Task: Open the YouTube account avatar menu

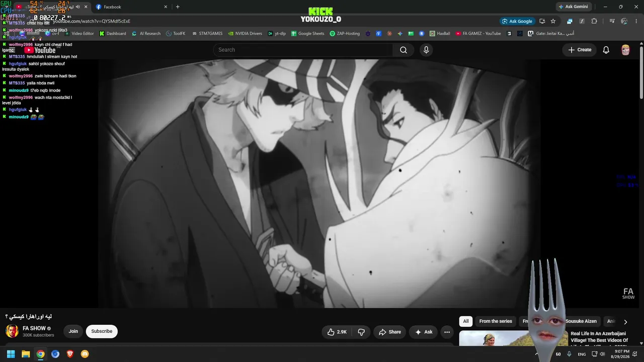Action: [x=625, y=50]
